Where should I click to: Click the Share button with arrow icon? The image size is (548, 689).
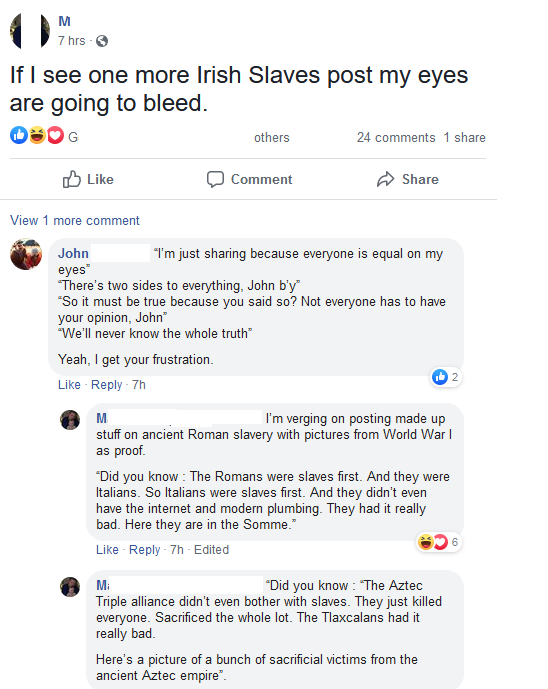[407, 179]
